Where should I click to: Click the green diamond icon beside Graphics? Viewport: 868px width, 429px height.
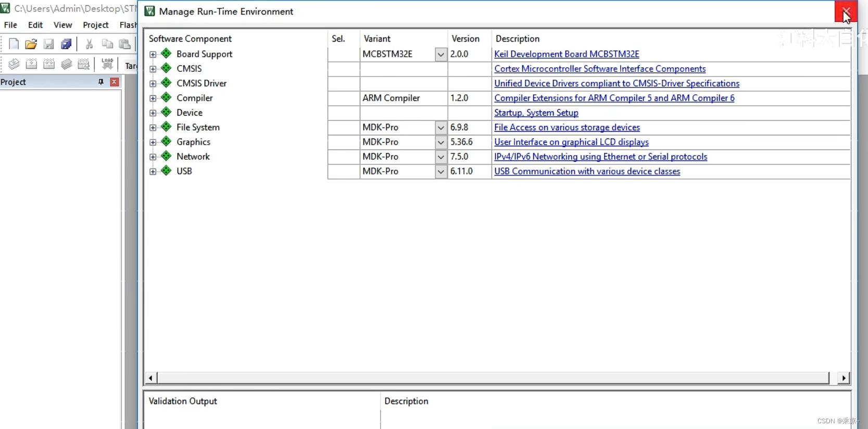click(x=166, y=141)
